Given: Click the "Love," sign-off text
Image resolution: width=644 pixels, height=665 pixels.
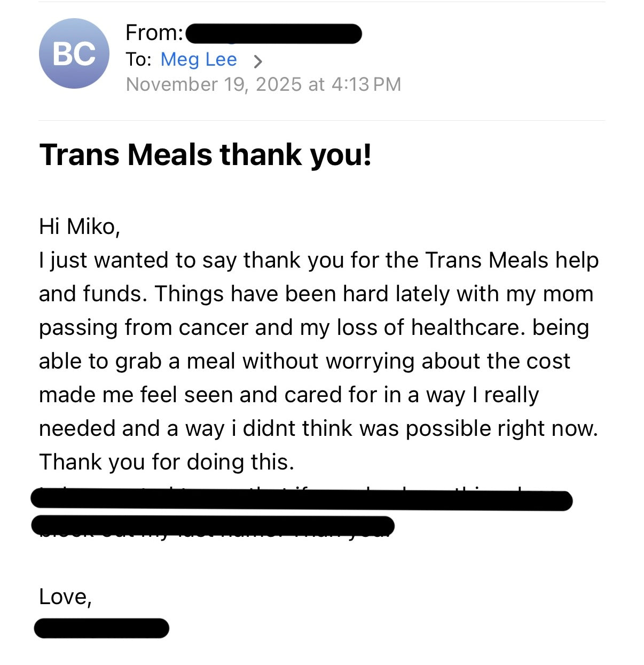Looking at the screenshot, I should coord(66,597).
